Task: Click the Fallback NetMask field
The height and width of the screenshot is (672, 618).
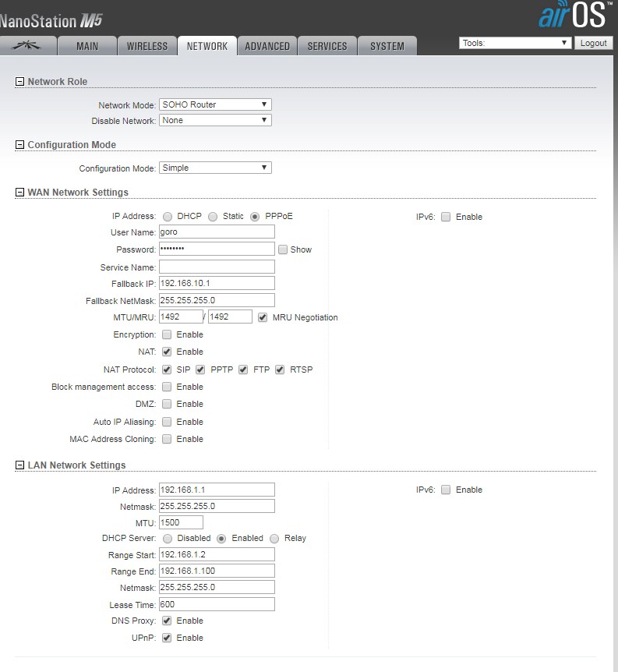Action: [217, 300]
